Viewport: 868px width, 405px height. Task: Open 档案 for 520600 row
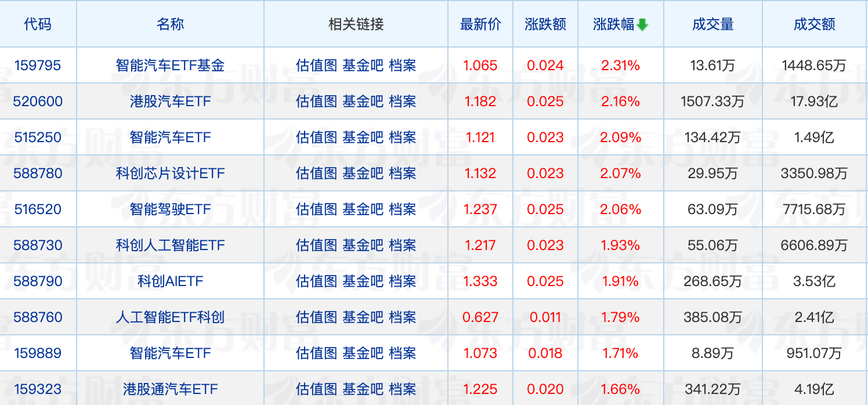click(402, 102)
